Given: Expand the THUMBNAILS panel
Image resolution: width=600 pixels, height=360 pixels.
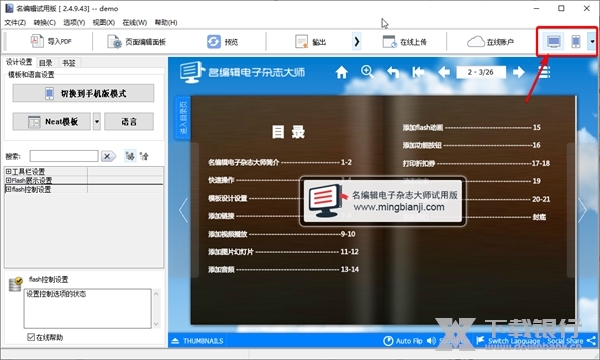Looking at the screenshot, I should click(197, 340).
